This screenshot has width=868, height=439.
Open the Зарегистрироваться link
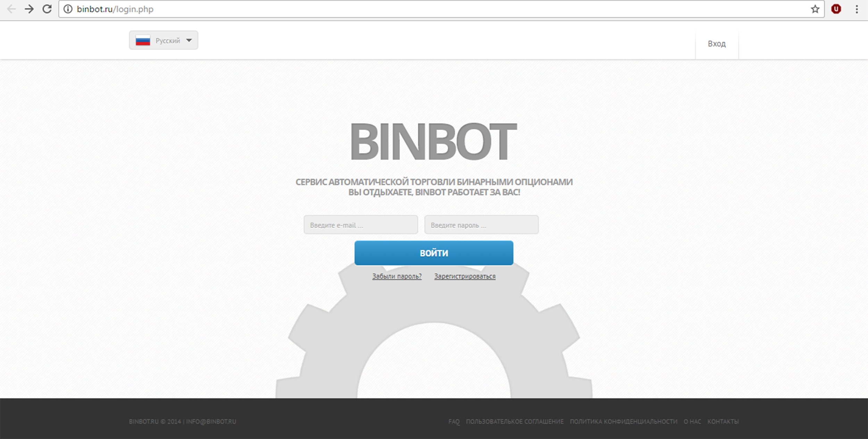[465, 276]
